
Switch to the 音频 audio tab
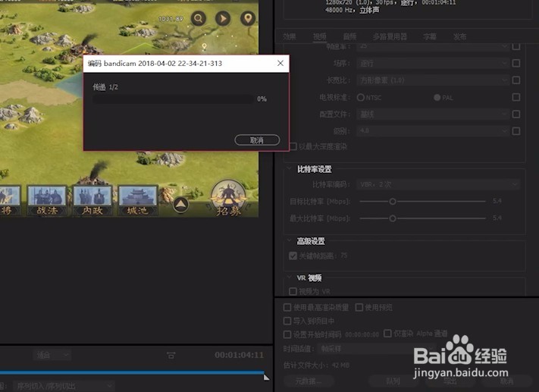click(x=349, y=36)
